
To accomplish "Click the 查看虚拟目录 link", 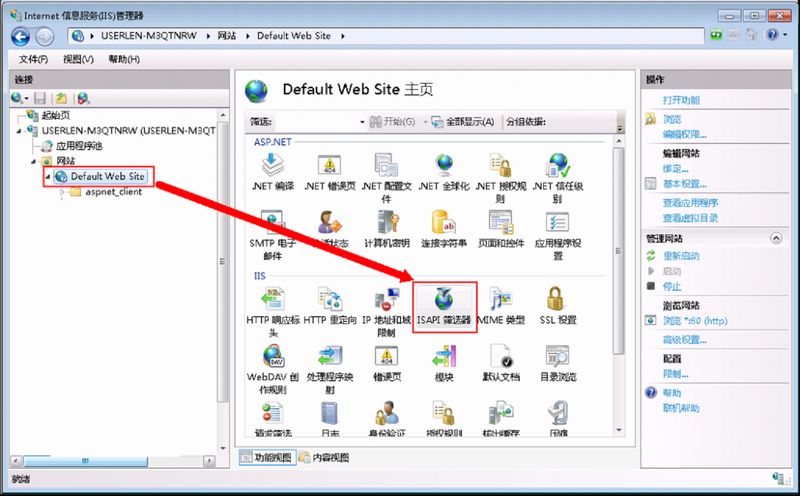I will tap(690, 218).
